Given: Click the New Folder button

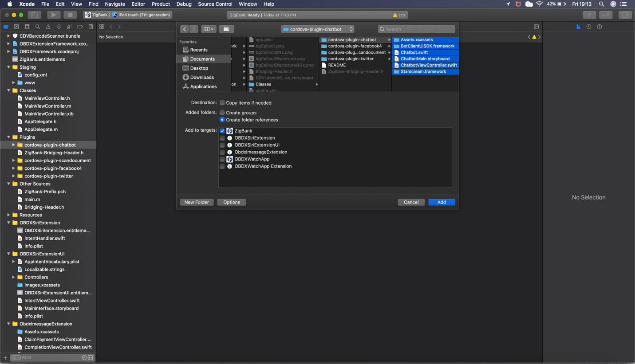Looking at the screenshot, I should click(197, 202).
